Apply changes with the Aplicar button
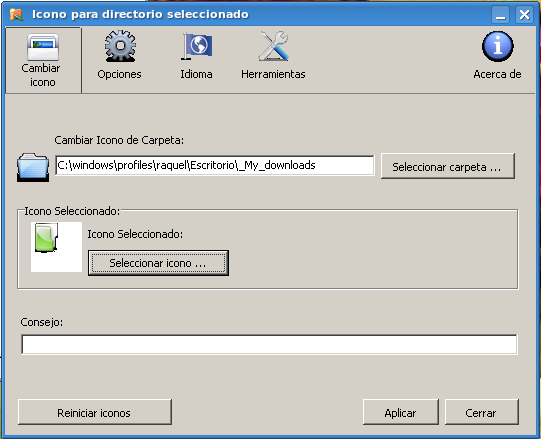541x439 pixels. (401, 412)
